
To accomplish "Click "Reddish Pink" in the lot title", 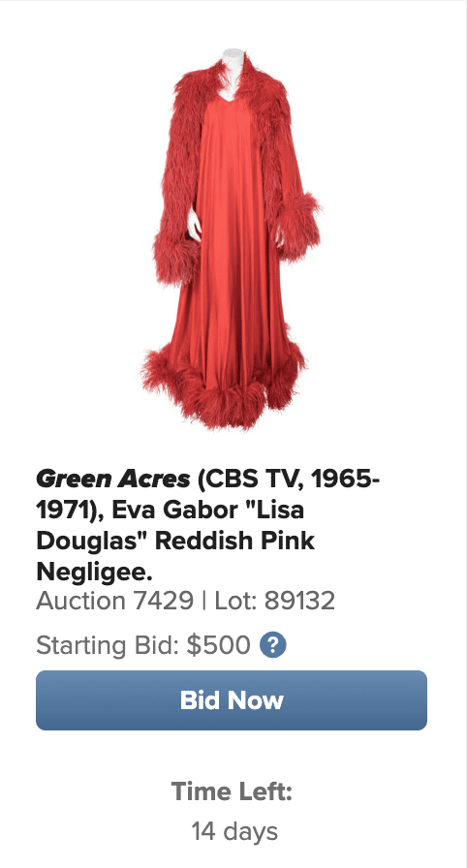I will (x=234, y=541).
